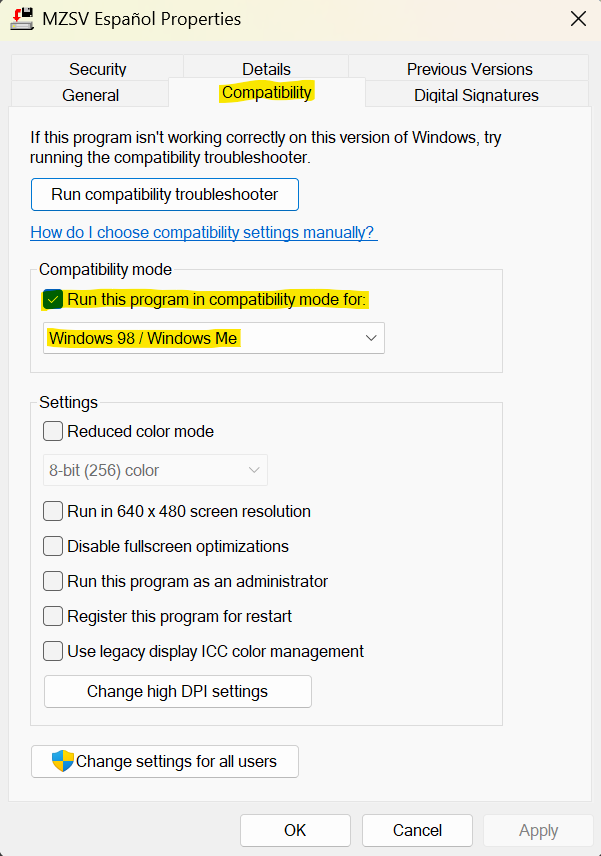The width and height of the screenshot is (601, 856).
Task: Tick Disable fullscreen optimizations
Action: click(53, 546)
